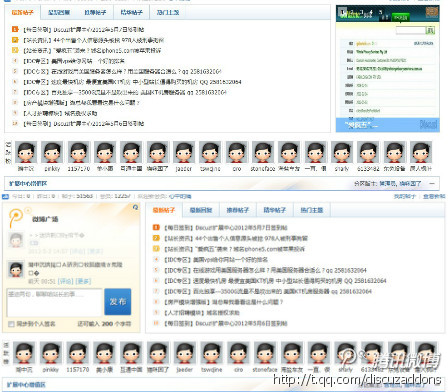Select the 最新帖子 tab in the lower panel
The image size is (448, 392).
(x=164, y=210)
